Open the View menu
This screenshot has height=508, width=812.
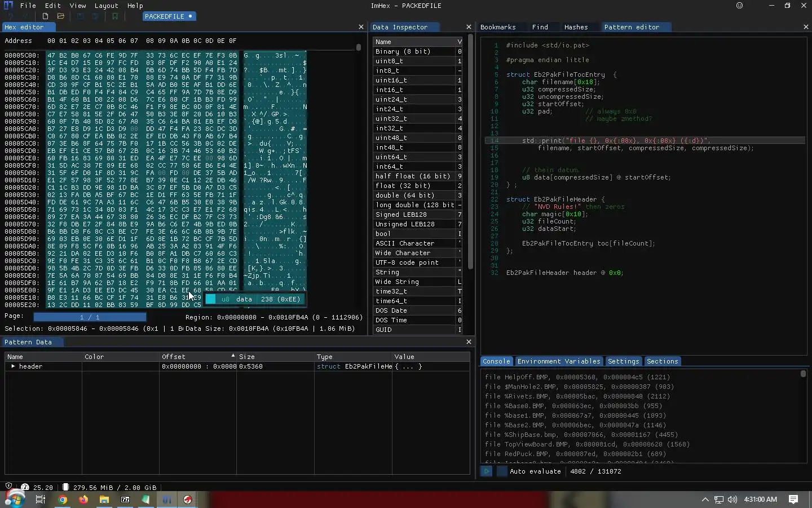tap(77, 6)
